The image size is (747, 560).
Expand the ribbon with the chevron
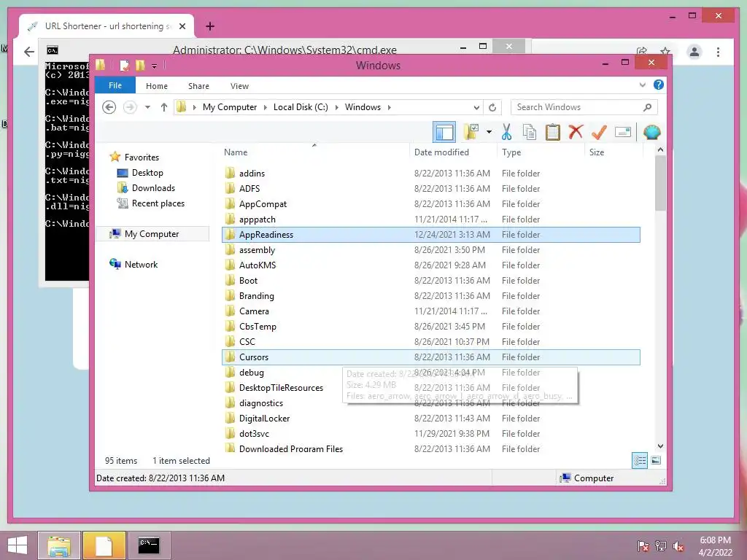tap(642, 85)
